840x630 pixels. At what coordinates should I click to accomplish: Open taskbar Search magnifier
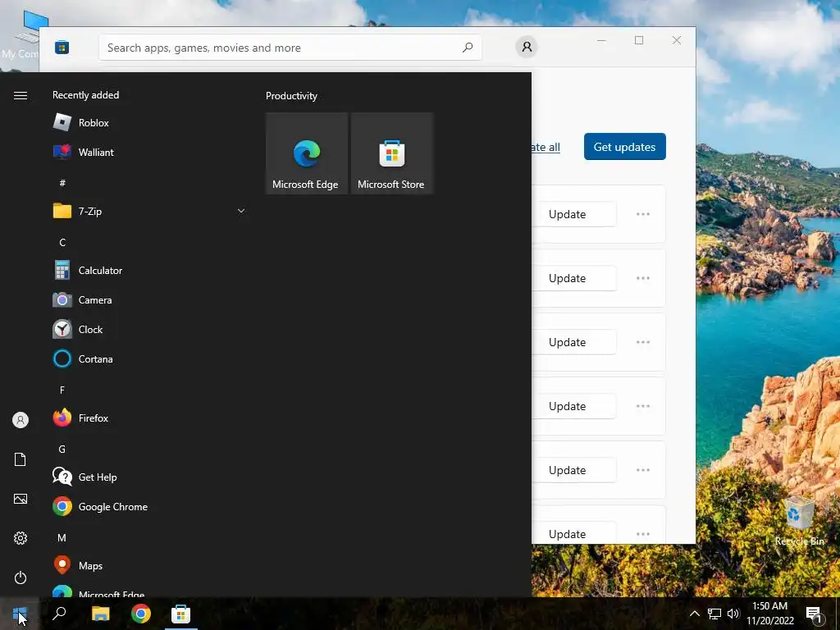[59, 614]
